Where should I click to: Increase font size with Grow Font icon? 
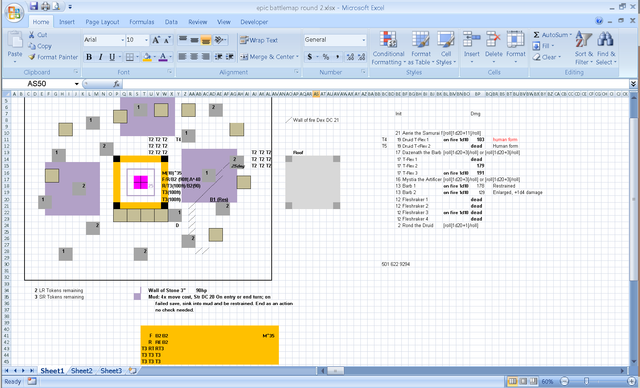click(x=156, y=40)
